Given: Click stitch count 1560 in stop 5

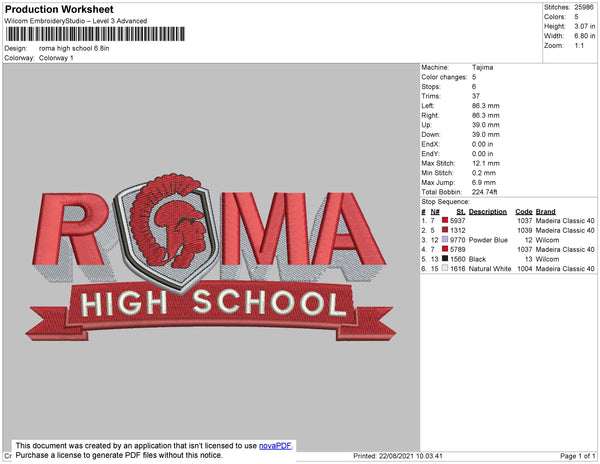Looking at the screenshot, I should [x=458, y=259].
